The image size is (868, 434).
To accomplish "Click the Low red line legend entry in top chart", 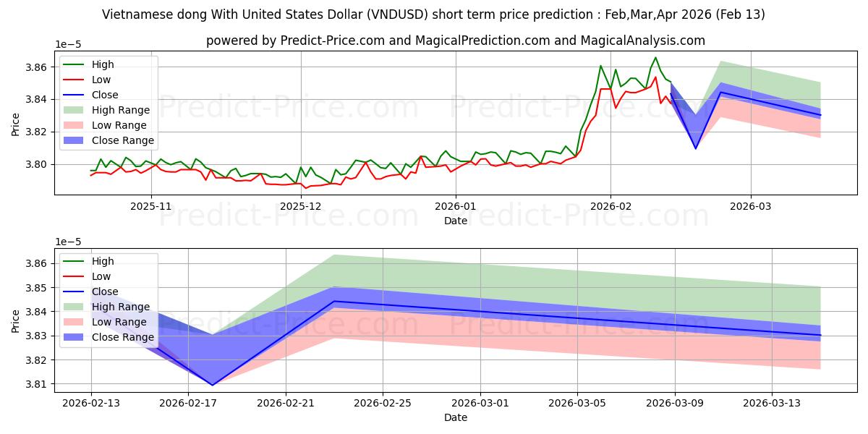I will click(88, 80).
